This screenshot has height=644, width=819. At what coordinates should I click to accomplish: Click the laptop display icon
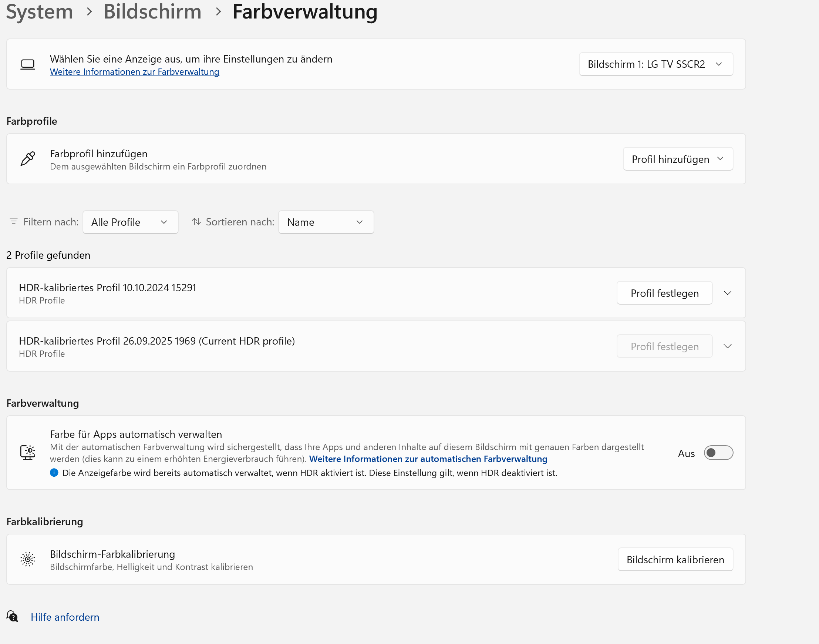point(27,64)
